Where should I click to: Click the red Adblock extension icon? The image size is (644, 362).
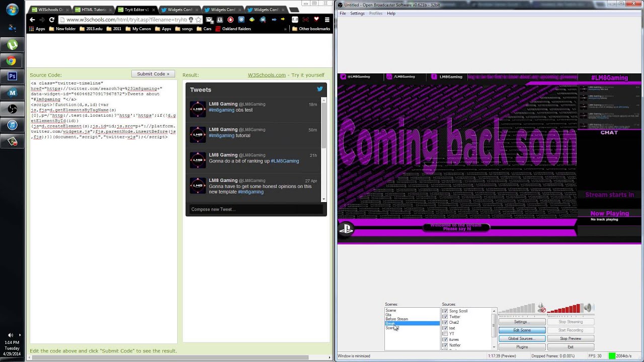tap(230, 20)
